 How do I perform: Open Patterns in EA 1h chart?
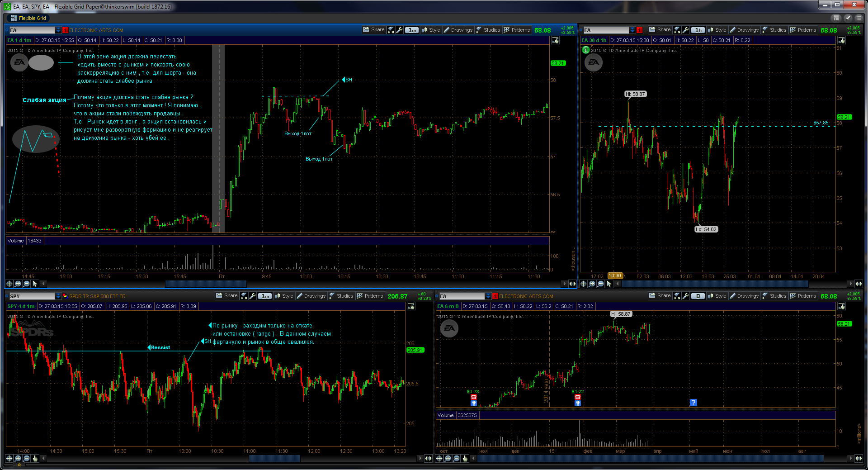803,30
